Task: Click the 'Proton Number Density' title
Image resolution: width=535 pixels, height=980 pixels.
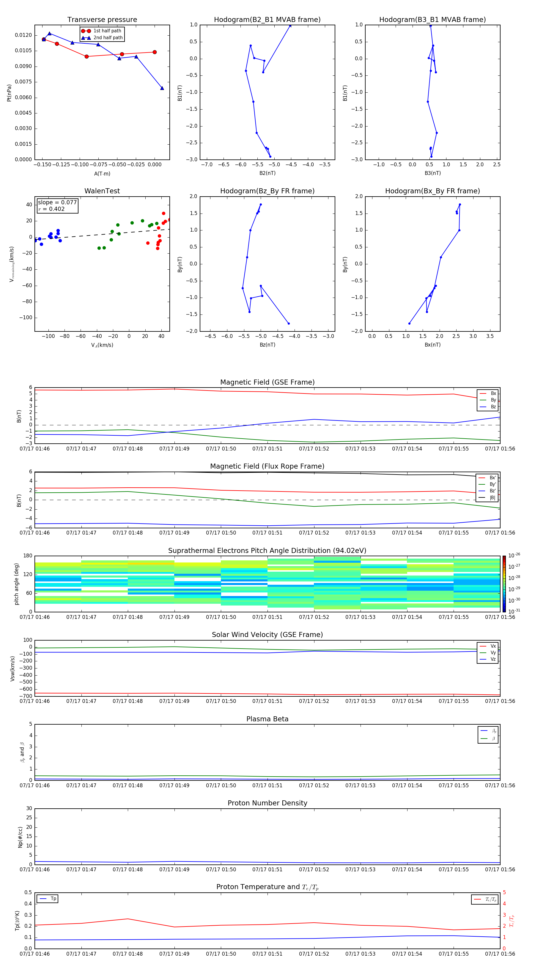Action: [267, 803]
